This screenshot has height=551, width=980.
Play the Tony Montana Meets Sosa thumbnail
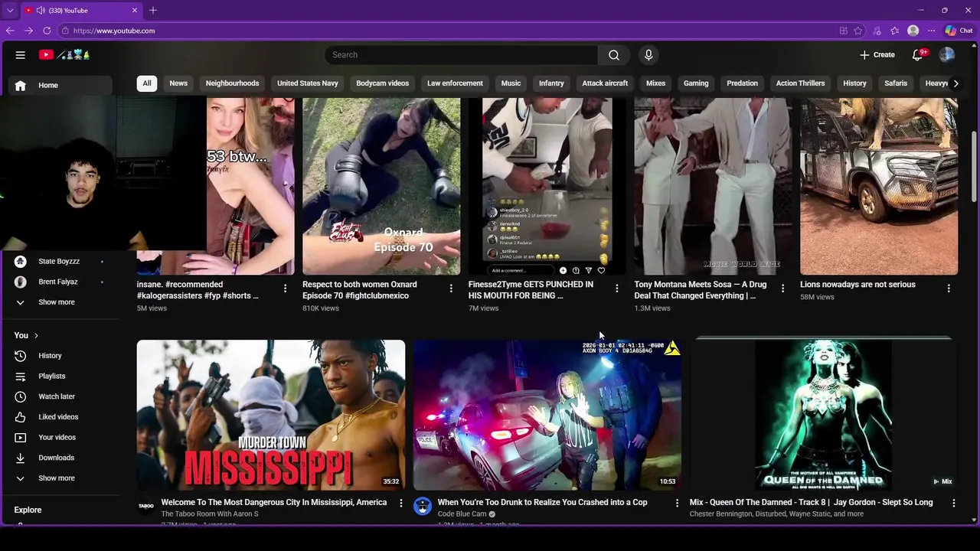point(713,186)
